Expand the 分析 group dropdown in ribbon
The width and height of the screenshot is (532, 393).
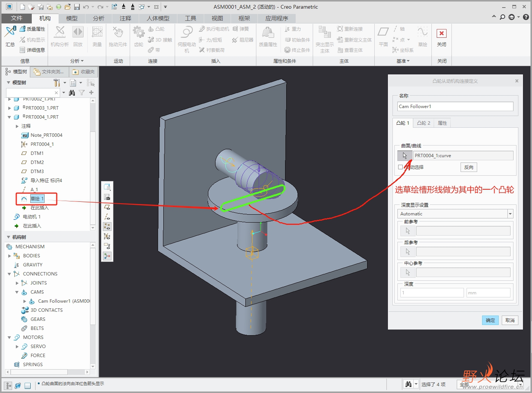(x=77, y=61)
